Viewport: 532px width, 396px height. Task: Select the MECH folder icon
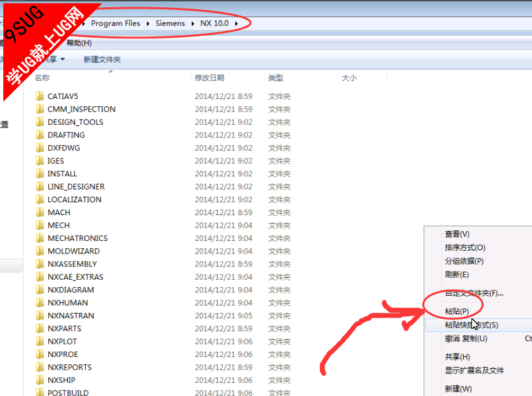point(40,225)
